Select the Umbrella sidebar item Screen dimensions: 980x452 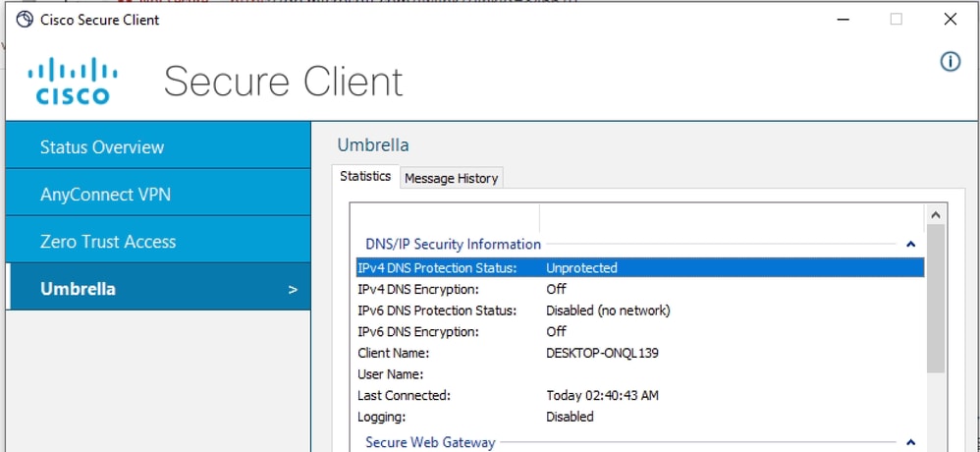point(158,288)
